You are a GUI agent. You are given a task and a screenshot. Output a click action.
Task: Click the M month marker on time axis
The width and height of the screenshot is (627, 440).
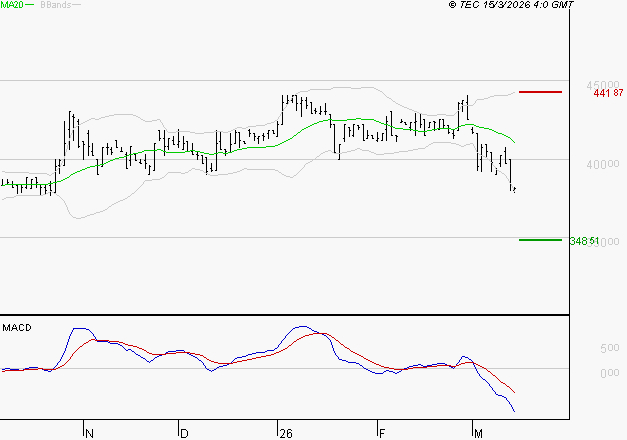tap(478, 434)
